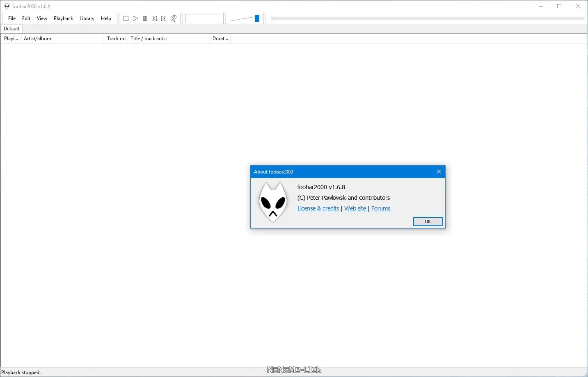Sort by Track no column header
The image size is (588, 377).
point(116,39)
